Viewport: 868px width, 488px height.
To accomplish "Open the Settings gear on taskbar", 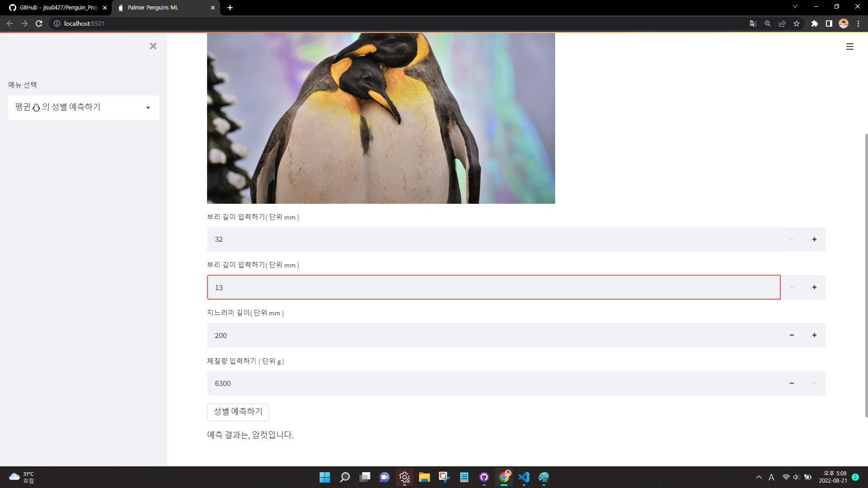I will pyautogui.click(x=405, y=477).
